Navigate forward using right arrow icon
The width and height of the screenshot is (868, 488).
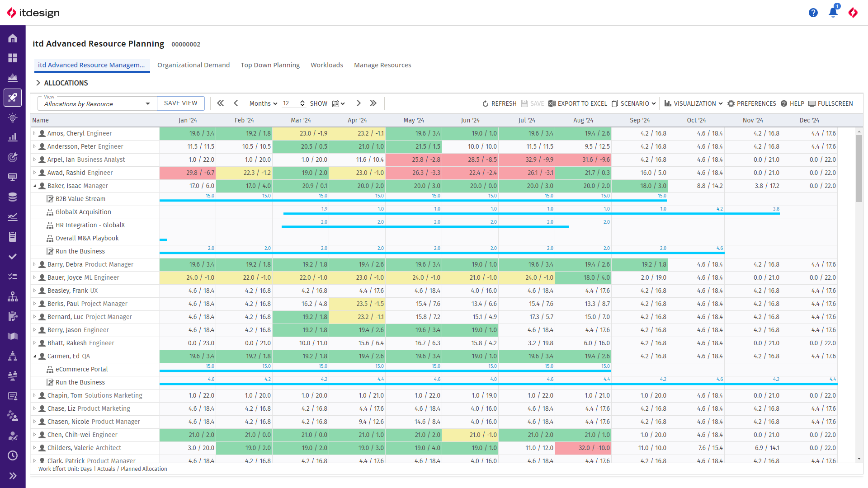pyautogui.click(x=359, y=103)
